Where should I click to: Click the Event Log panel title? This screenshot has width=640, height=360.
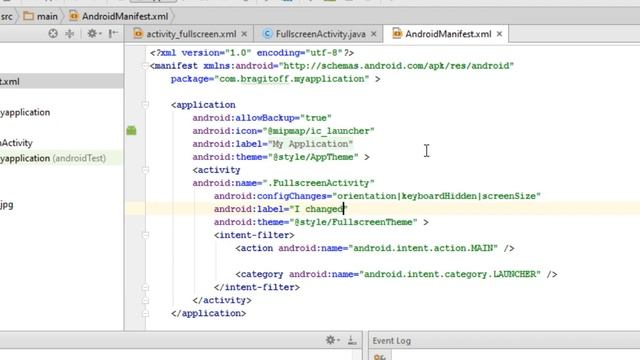(391, 340)
